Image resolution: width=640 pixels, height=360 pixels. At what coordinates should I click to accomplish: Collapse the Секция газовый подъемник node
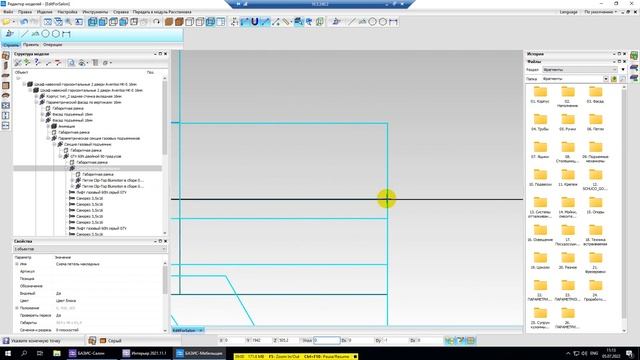click(x=54, y=144)
